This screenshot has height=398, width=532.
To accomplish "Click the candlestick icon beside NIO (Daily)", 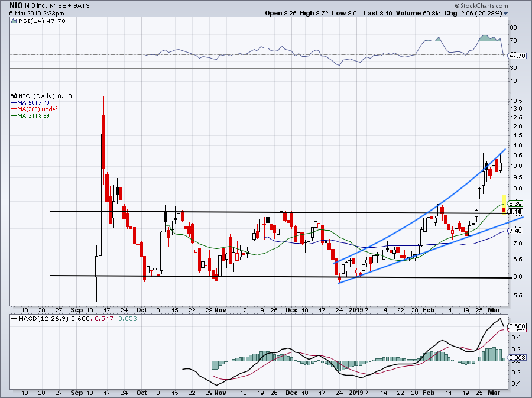I will 14,96.
